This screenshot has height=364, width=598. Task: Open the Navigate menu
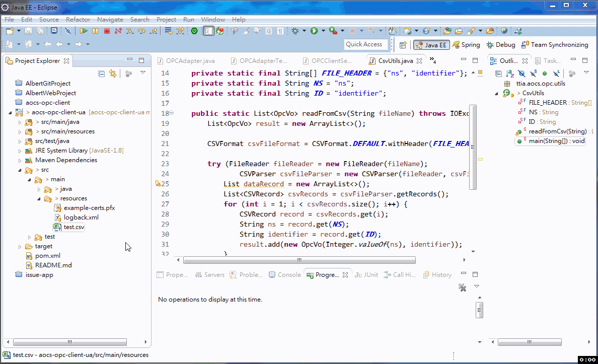coord(110,19)
